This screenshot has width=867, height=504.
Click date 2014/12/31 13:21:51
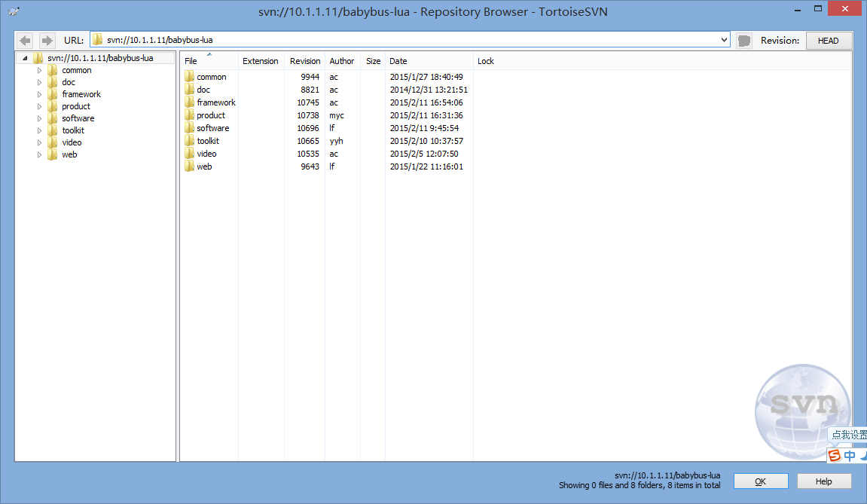[429, 90]
